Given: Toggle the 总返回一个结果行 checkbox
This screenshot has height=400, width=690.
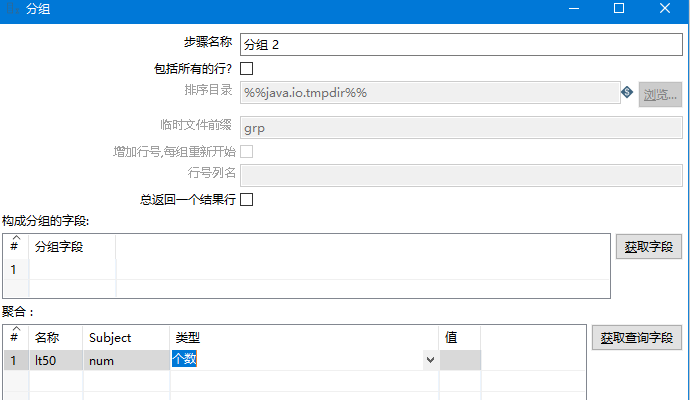Looking at the screenshot, I should click(x=246, y=199).
